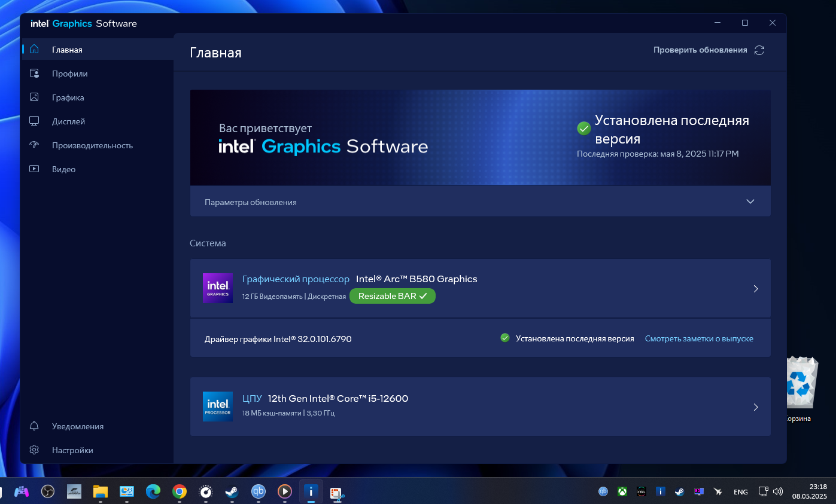Image resolution: width=836 pixels, height=504 pixels.
Task: Open Steam from the taskbar app icons
Action: click(x=232, y=491)
